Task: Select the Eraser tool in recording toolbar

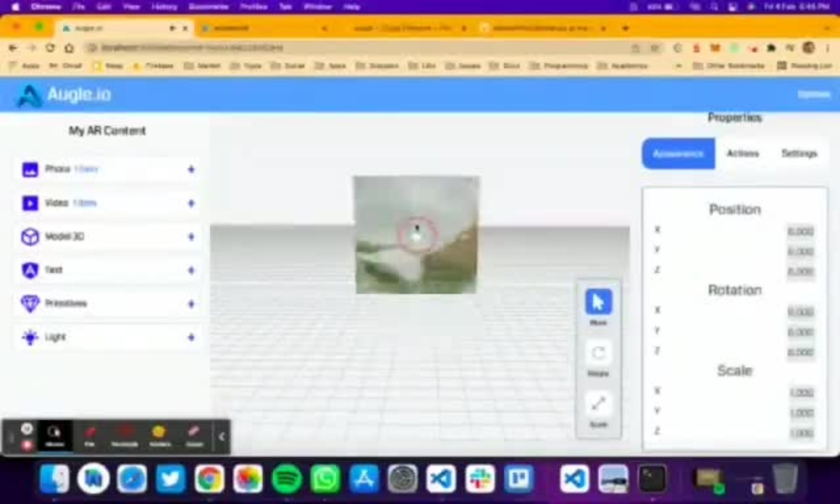Action: (194, 436)
